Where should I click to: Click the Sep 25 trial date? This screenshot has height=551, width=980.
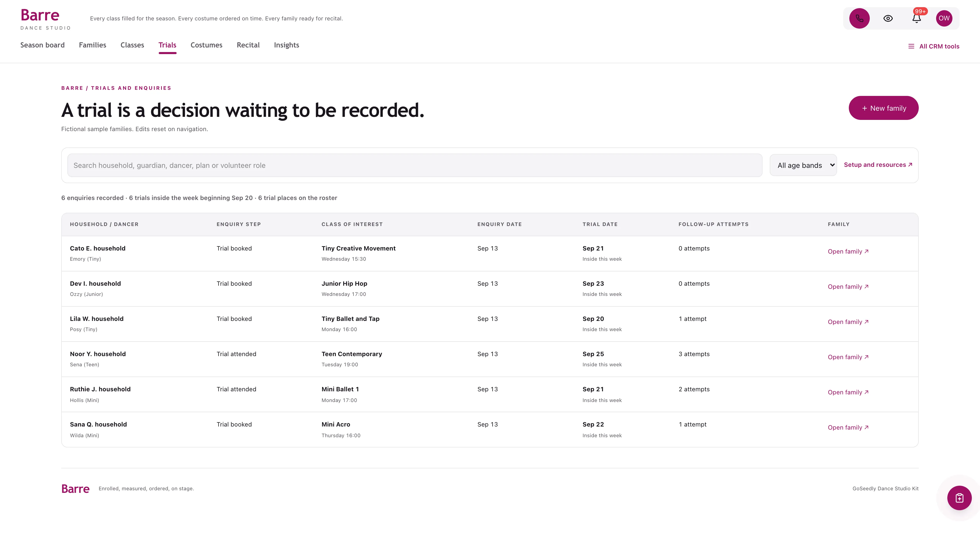593,354
